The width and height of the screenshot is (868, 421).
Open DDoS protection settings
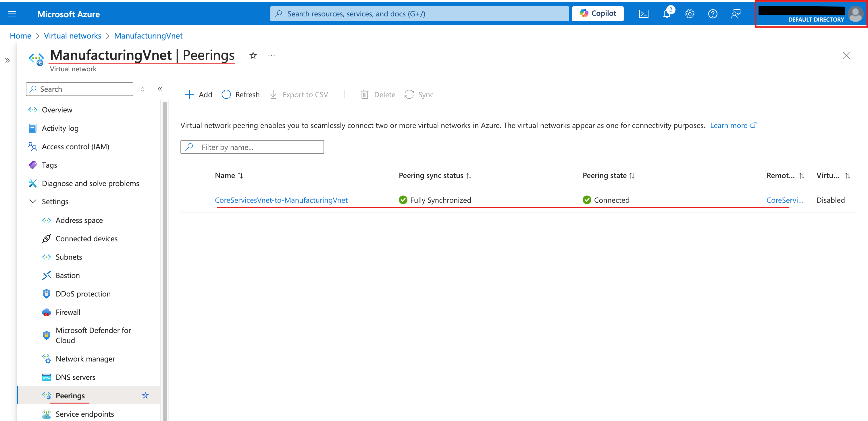[83, 294]
